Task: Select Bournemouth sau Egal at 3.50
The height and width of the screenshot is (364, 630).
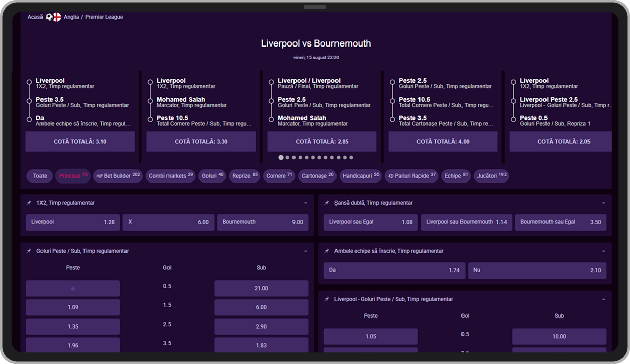Action: tap(561, 222)
